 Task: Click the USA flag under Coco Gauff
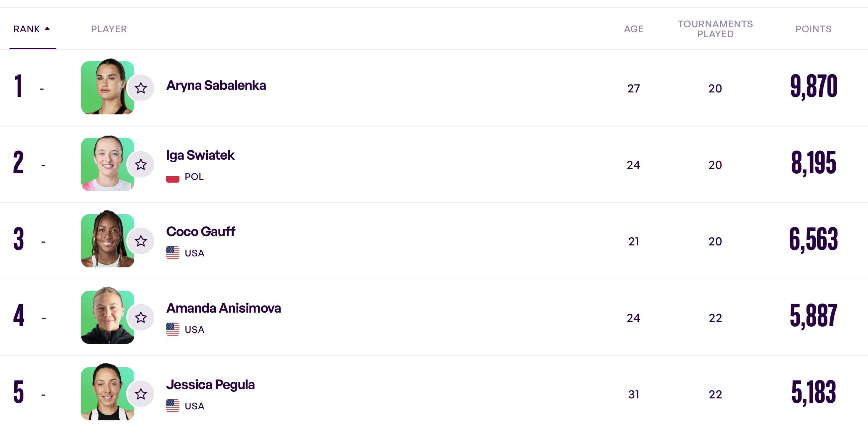tap(172, 253)
